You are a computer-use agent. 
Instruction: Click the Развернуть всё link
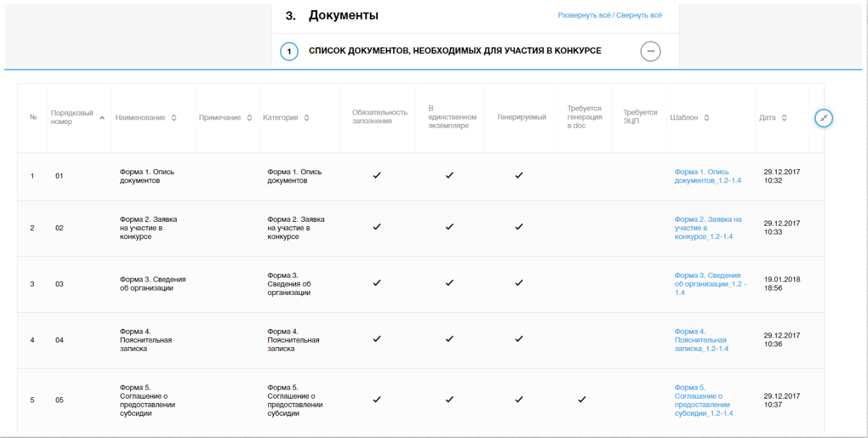click(584, 15)
